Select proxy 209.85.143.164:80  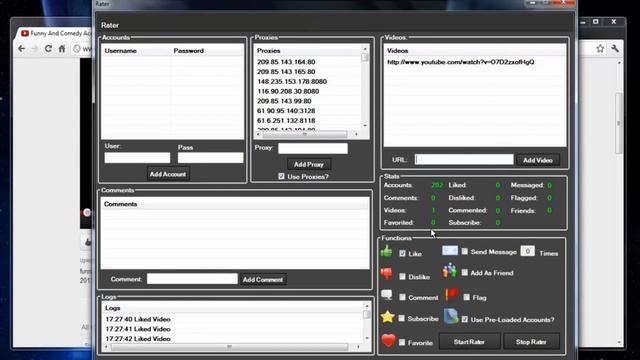[x=286, y=62]
